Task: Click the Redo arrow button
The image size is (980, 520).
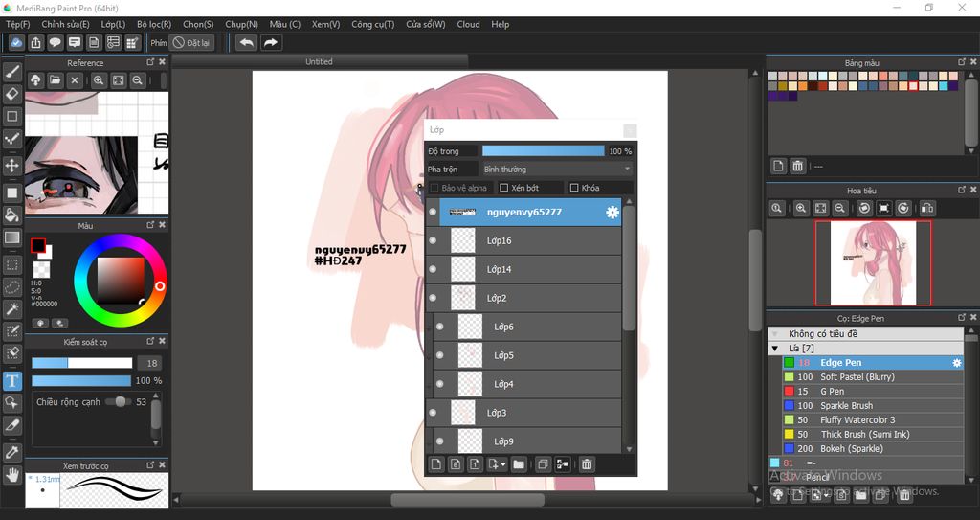Action: [x=271, y=42]
